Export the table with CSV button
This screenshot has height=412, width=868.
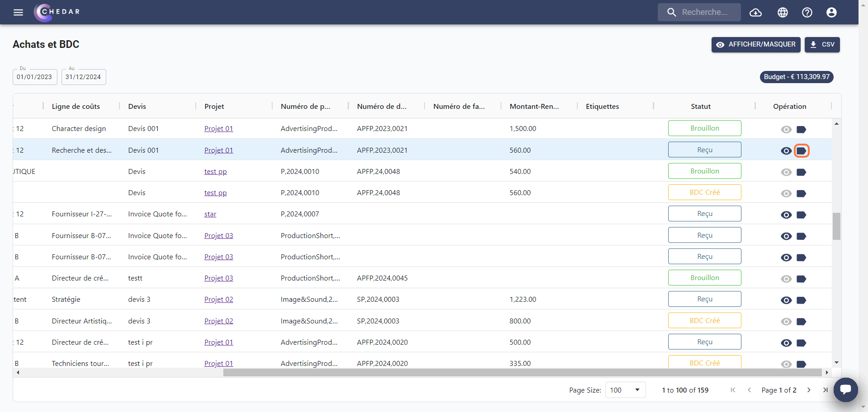(x=822, y=45)
